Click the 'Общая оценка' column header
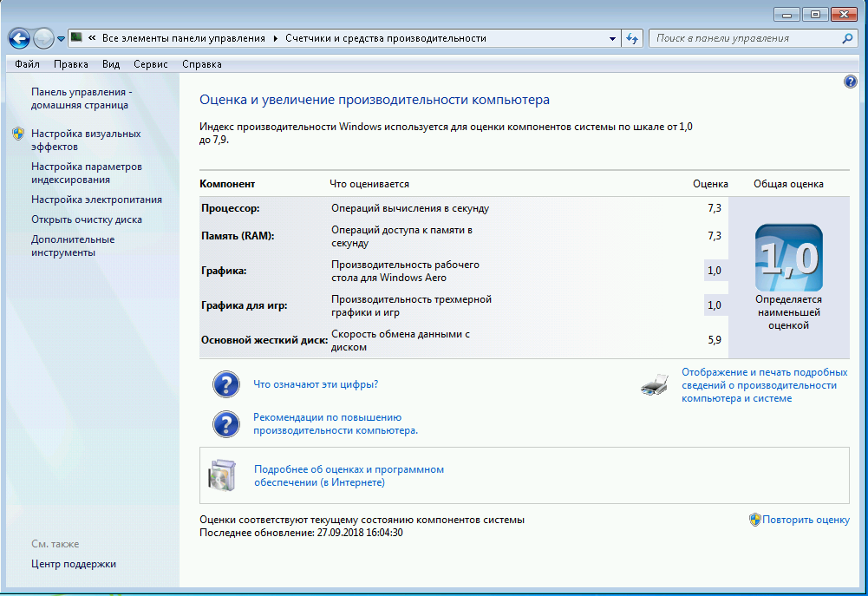The height and width of the screenshot is (596, 868). 788,184
